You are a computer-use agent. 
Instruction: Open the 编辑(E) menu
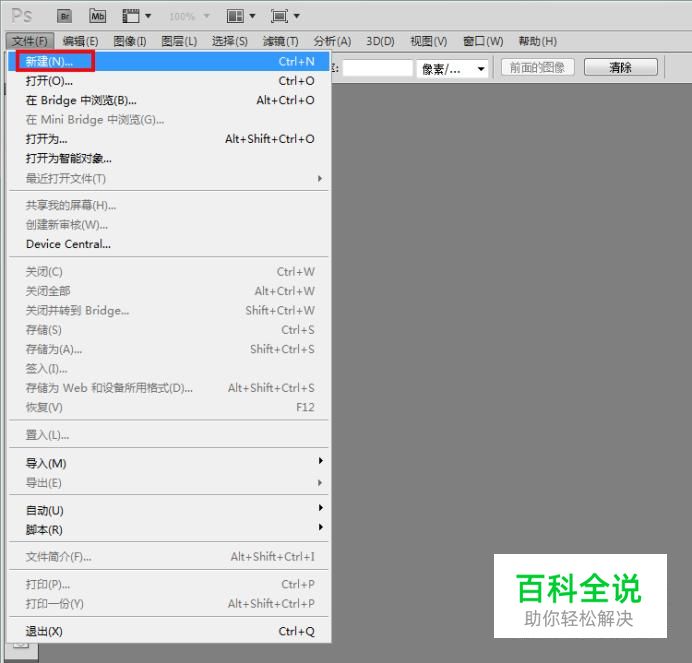click(x=80, y=41)
